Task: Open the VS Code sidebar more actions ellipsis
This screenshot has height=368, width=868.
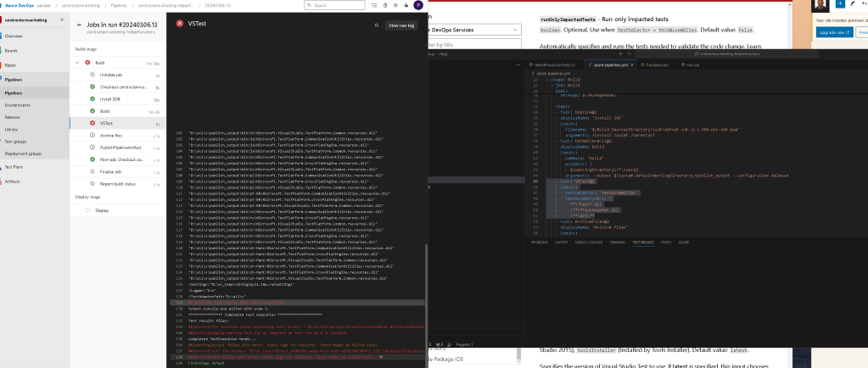Action: pyautogui.click(x=518, y=64)
